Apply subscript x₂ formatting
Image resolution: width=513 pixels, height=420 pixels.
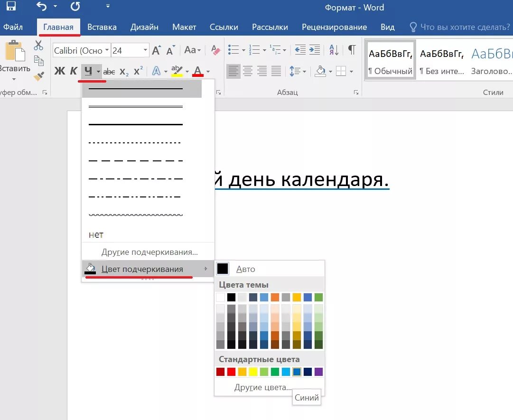click(x=124, y=71)
